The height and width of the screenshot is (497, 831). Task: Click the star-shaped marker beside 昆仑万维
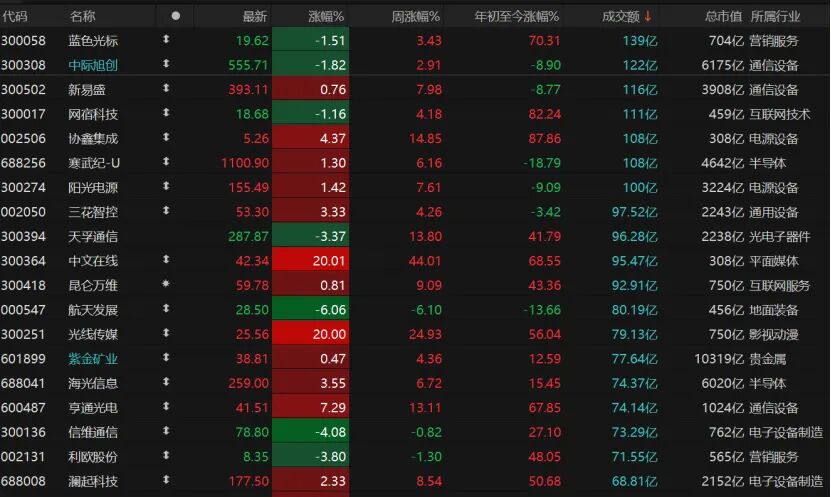click(x=166, y=285)
